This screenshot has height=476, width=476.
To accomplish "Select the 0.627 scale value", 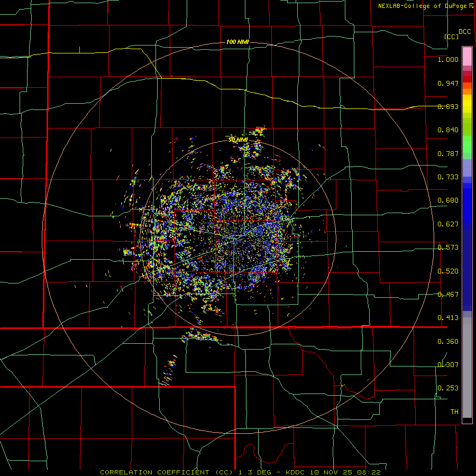I will click(x=448, y=224).
